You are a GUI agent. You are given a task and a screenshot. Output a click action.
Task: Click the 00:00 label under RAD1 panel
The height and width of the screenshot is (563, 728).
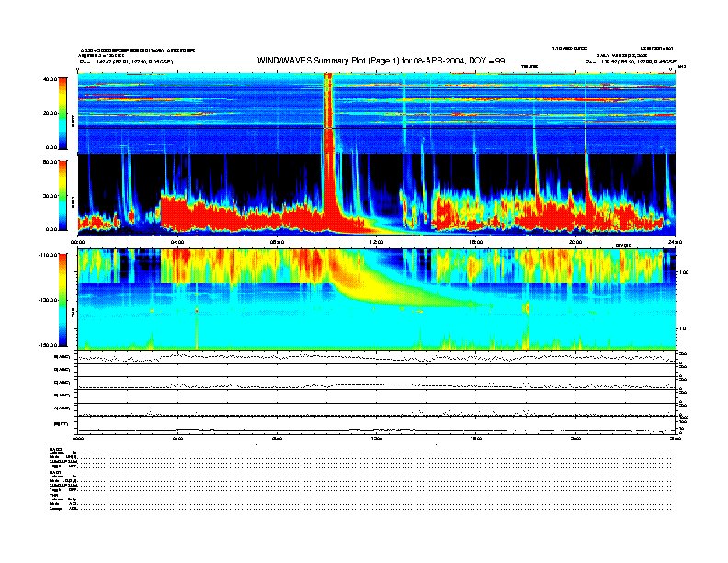click(79, 243)
